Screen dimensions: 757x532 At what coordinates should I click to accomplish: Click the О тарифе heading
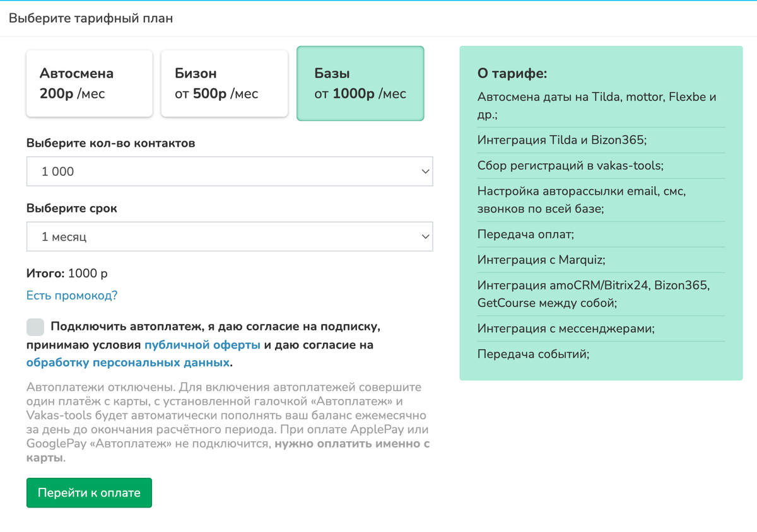coord(512,74)
